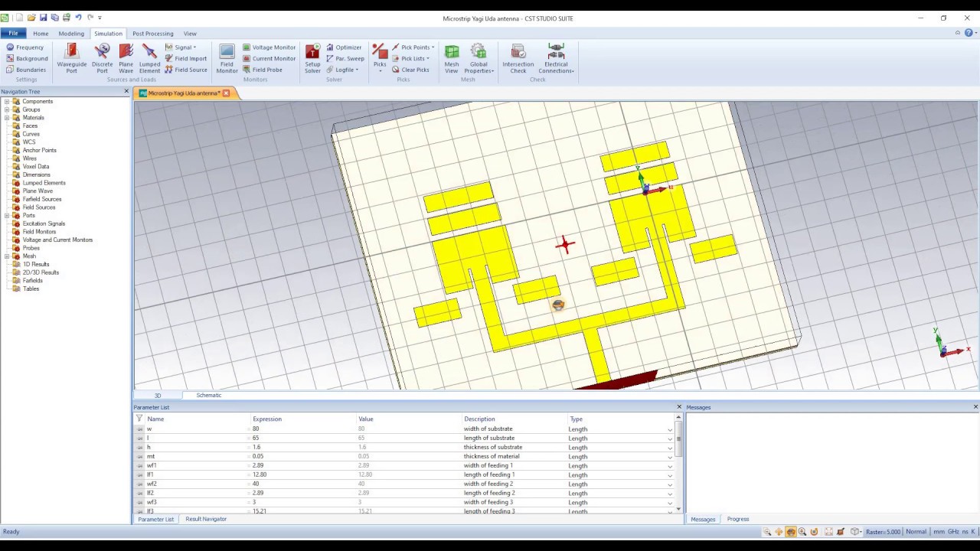Click the Save icon in quick access toolbar
Screen dimensions: 980x551
coord(43,17)
